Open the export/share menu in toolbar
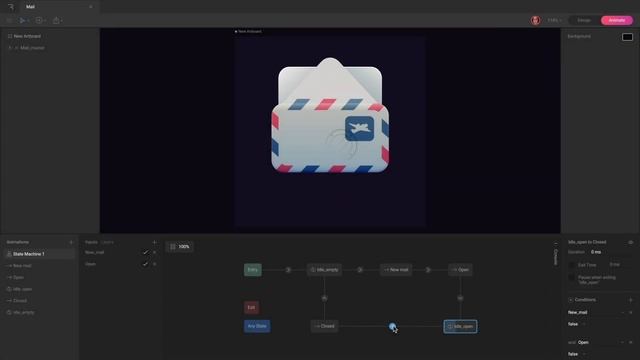Screen dimensions: 640x360 point(58,20)
